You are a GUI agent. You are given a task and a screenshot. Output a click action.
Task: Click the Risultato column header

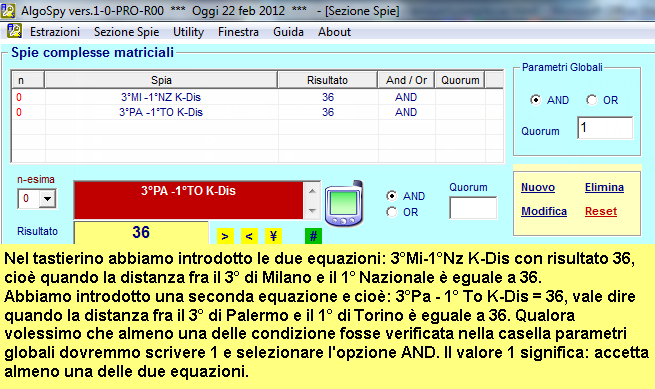coord(328,80)
